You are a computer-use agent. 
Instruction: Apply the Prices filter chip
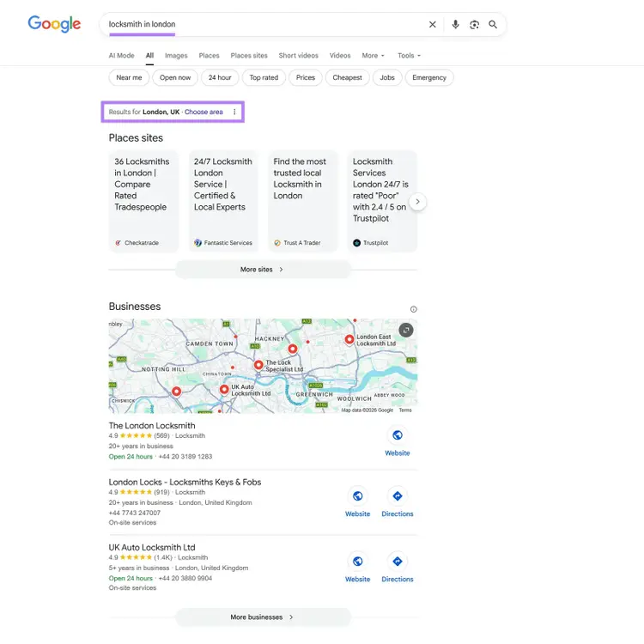(x=306, y=77)
